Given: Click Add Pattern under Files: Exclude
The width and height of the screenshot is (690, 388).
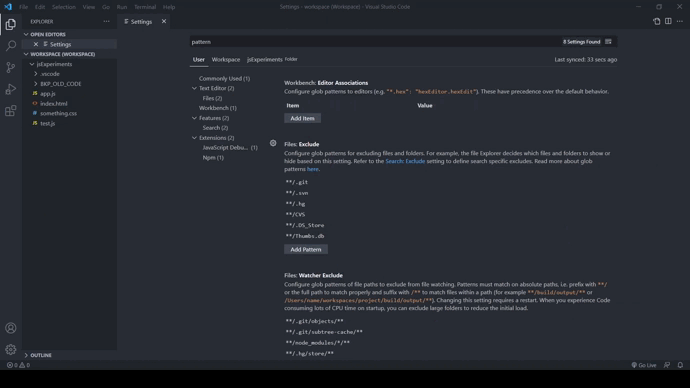Looking at the screenshot, I should point(306,249).
